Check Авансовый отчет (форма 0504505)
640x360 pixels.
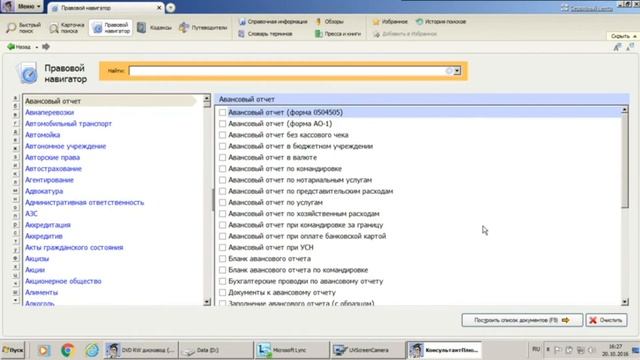(x=222, y=112)
